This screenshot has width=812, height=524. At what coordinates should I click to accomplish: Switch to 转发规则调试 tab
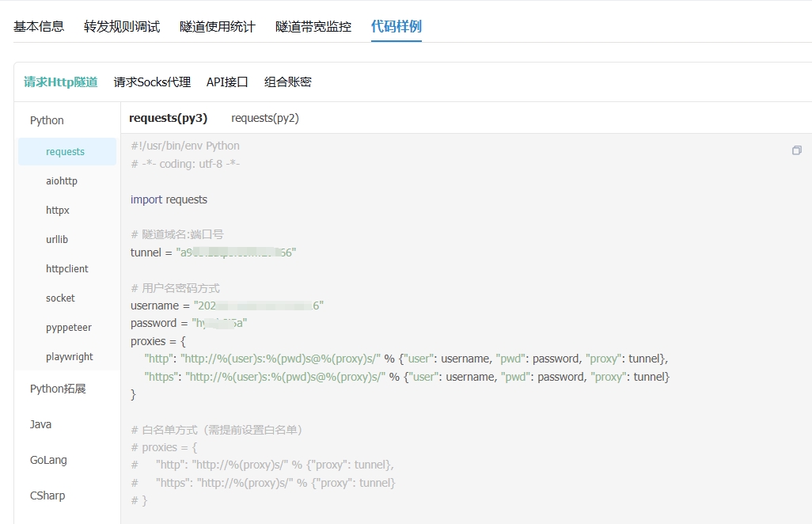[122, 26]
